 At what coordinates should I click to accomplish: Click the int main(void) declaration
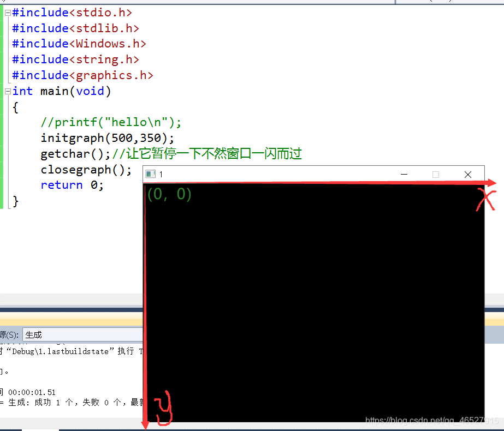62,91
